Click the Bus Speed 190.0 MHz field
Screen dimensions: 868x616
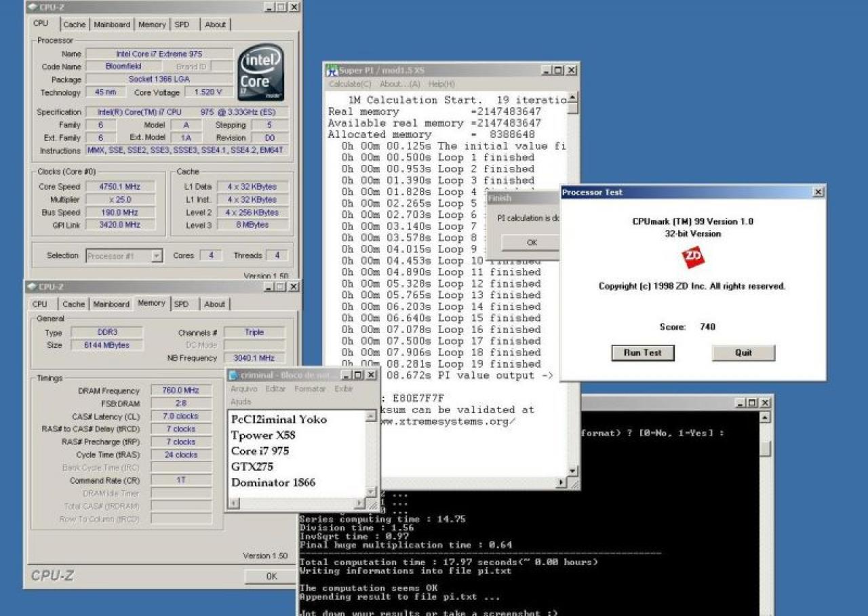point(121,212)
